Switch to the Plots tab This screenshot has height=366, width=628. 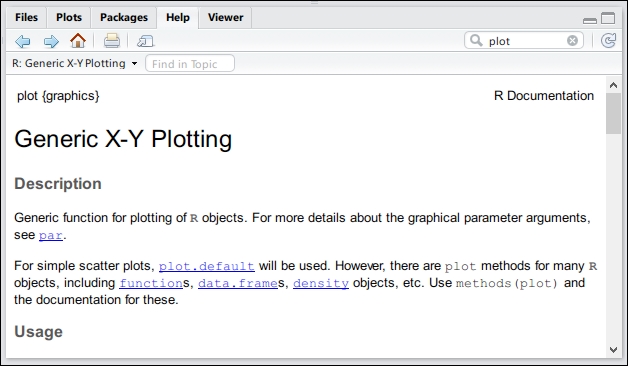(69, 17)
